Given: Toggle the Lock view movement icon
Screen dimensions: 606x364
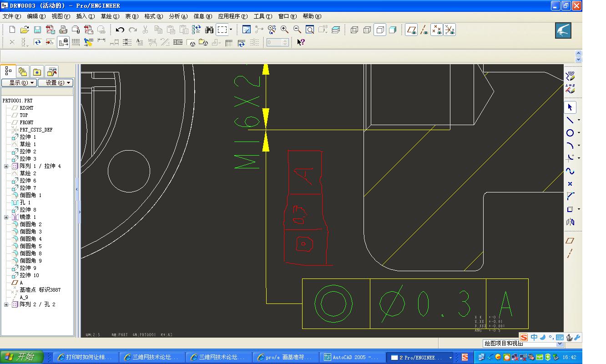Looking at the screenshot, I should pos(63,42).
